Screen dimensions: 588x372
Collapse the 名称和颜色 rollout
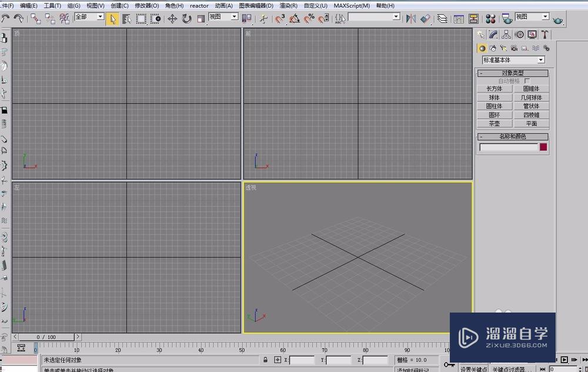pyautogui.click(x=513, y=137)
